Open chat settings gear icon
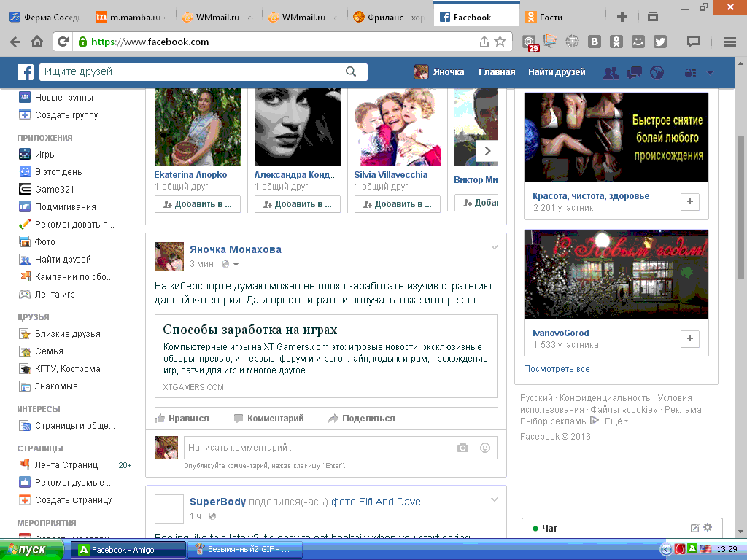The width and height of the screenshot is (747, 560). tap(708, 527)
